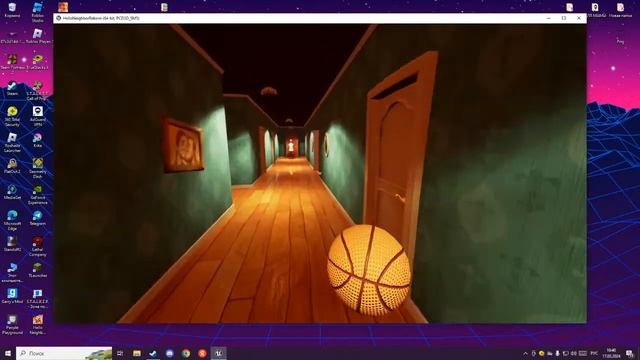Expand the hidden system tray icons
The height and width of the screenshot is (360, 640).
[525, 353]
